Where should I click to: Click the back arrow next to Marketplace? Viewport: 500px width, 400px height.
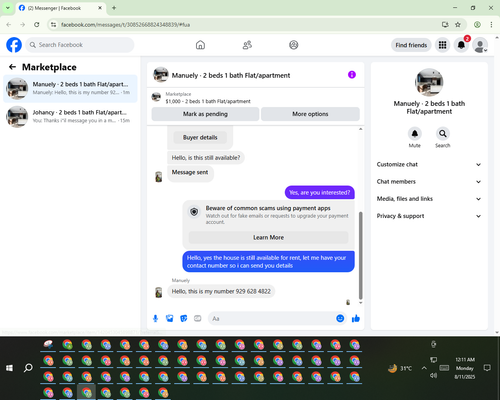[12, 67]
